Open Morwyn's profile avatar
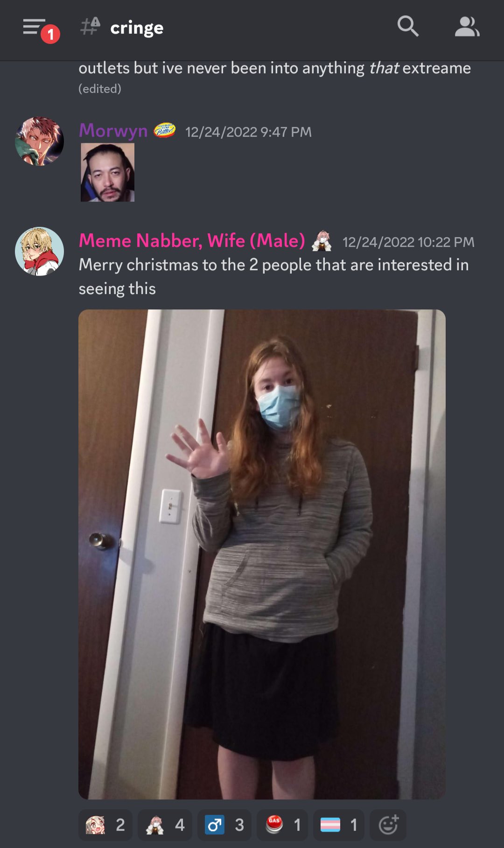The height and width of the screenshot is (848, 504). 40,141
